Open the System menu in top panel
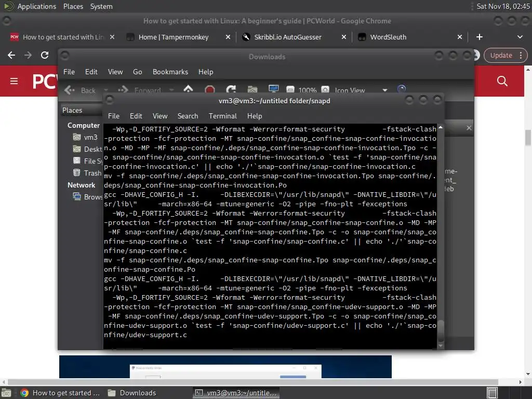This screenshot has width=532, height=399. pyautogui.click(x=101, y=6)
